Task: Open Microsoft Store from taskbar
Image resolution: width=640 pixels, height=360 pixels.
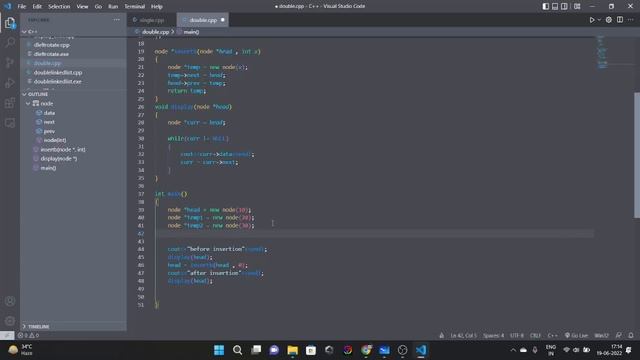Action: tap(311, 350)
